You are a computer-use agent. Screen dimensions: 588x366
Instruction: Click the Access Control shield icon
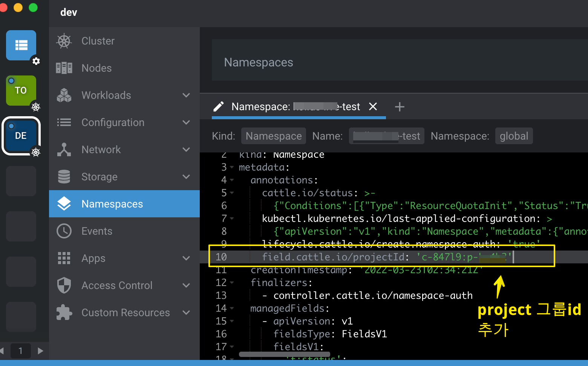(64, 285)
